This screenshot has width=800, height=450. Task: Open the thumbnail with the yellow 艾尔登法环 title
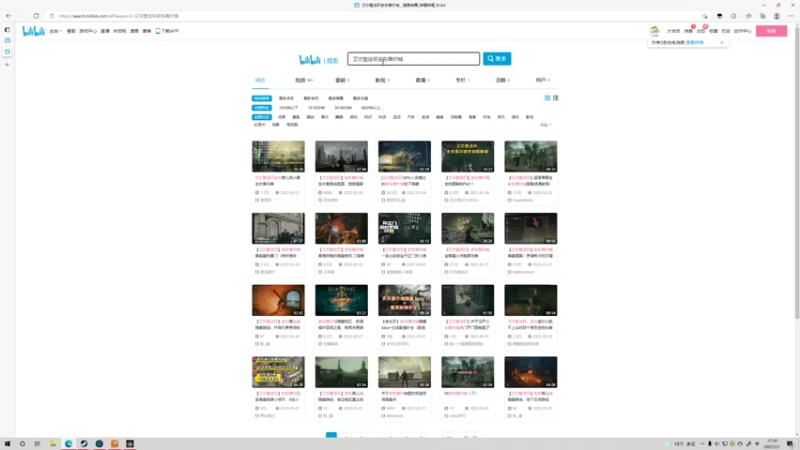468,157
